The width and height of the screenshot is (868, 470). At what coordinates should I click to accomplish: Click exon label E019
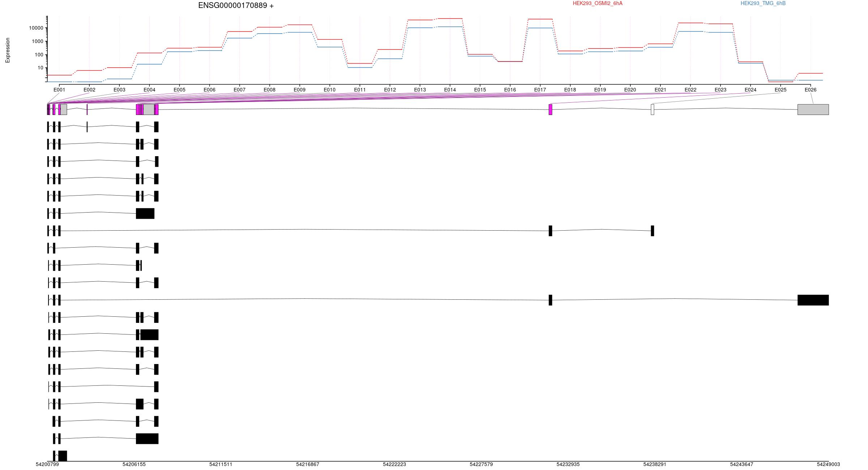pos(600,90)
